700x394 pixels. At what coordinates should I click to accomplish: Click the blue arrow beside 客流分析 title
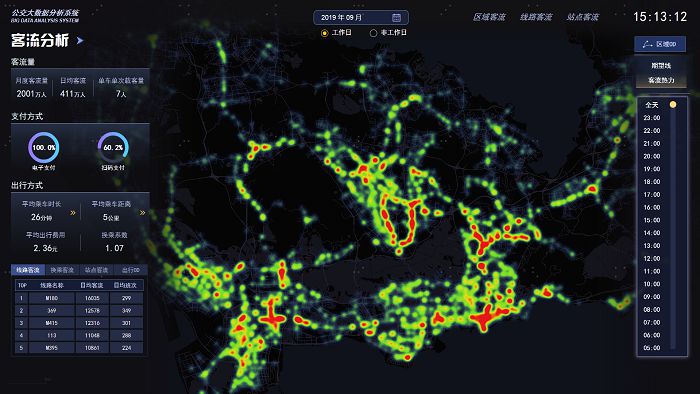pos(80,41)
